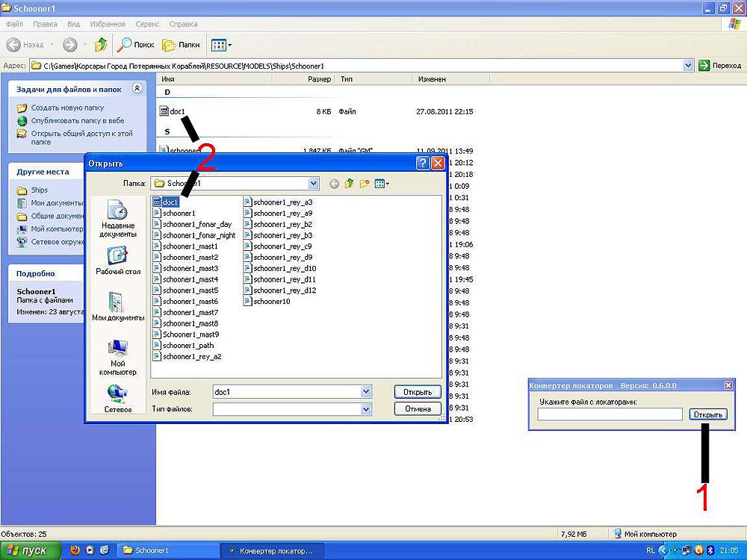Expand the Папка folder dropdown
This screenshot has height=560, width=747.
coord(313,184)
